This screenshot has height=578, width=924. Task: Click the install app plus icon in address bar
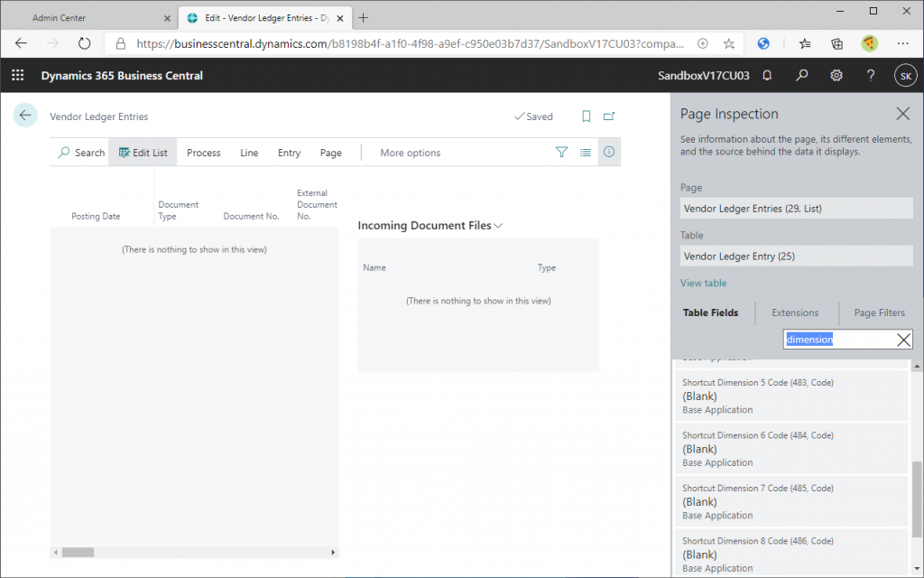coord(702,43)
